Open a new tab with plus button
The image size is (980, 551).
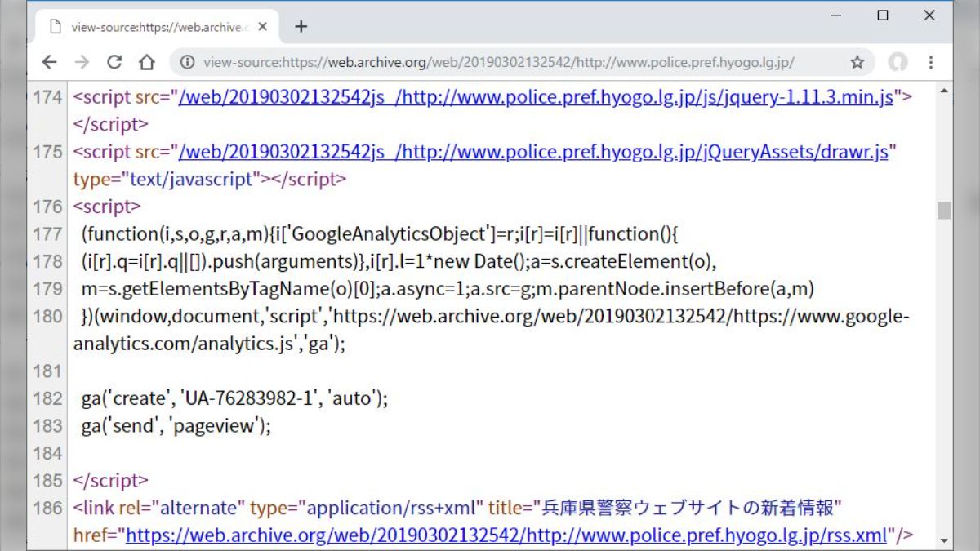point(301,26)
